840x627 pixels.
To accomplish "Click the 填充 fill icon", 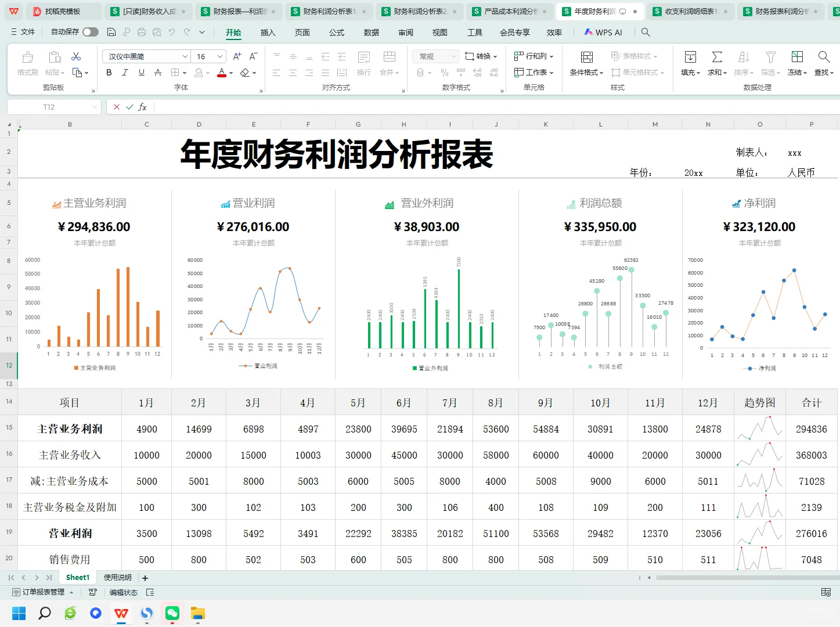I will pyautogui.click(x=690, y=57).
